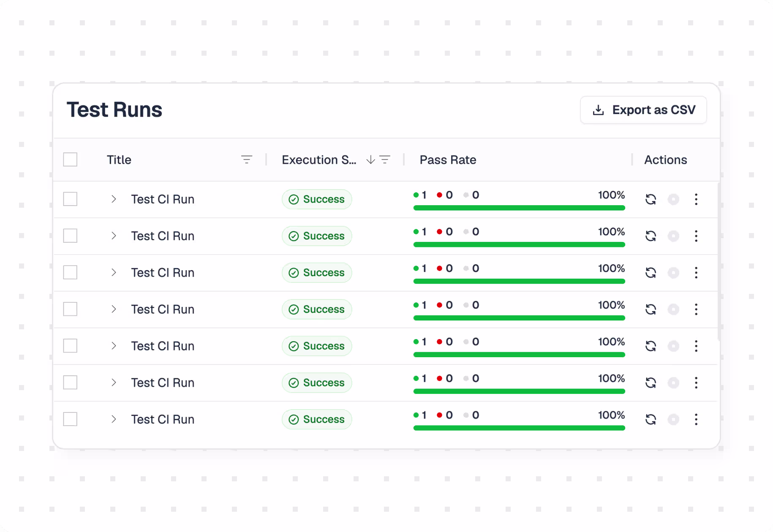Click the stop icon in the fifth row
The width and height of the screenshot is (773, 532).
click(673, 346)
